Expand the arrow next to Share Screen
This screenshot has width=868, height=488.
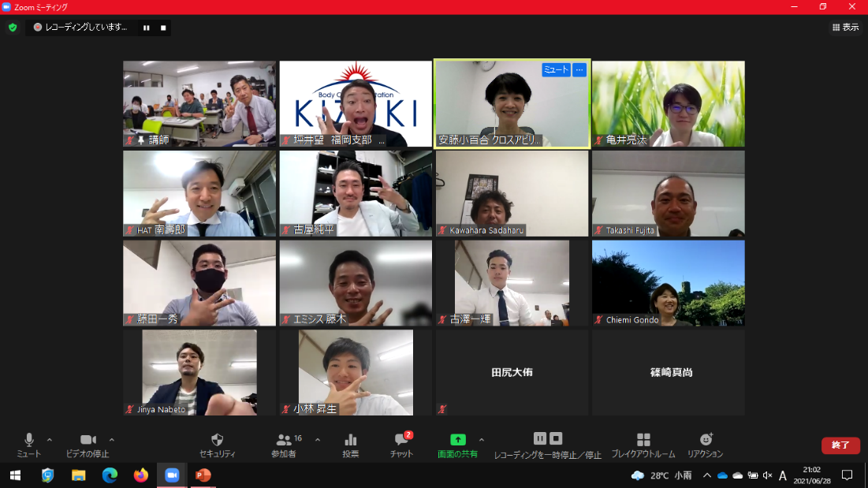(x=482, y=440)
